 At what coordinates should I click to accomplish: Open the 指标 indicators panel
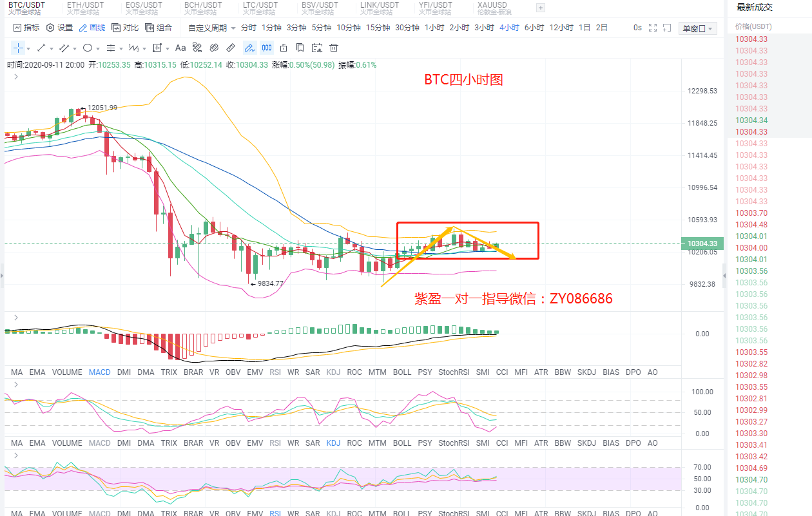[x=26, y=28]
